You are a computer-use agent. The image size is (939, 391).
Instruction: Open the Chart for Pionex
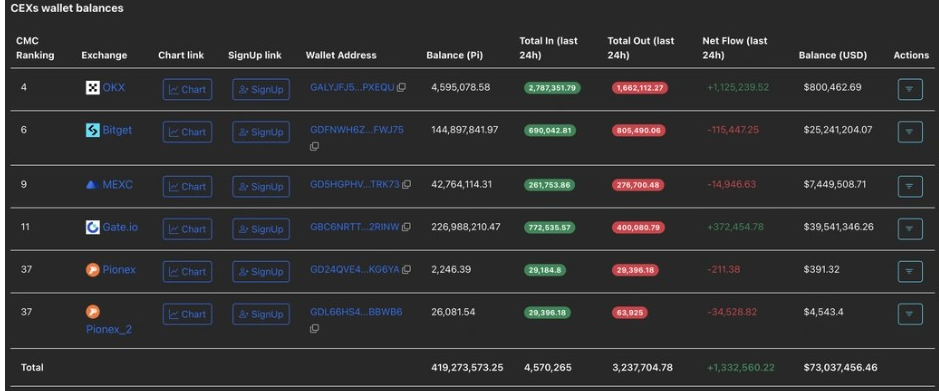[187, 271]
